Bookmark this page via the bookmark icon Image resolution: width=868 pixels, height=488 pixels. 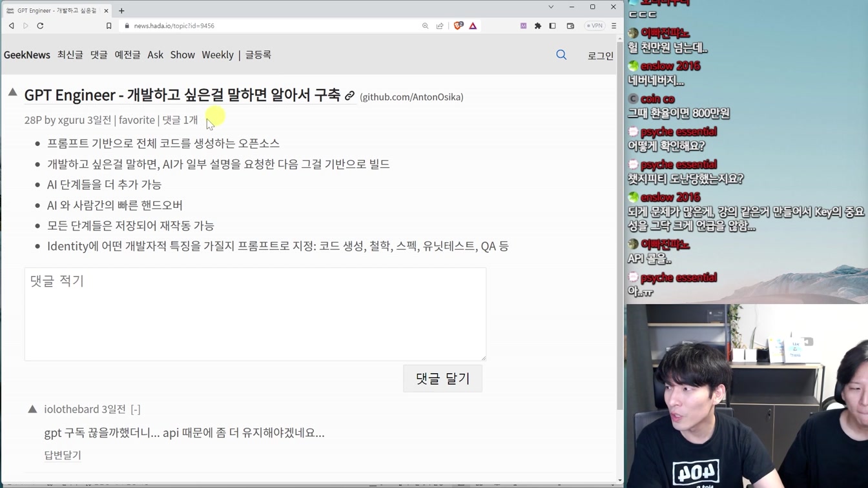coord(108,26)
